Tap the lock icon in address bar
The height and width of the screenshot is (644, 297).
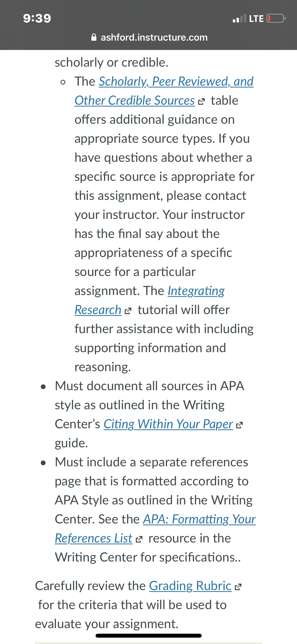pyautogui.click(x=94, y=37)
